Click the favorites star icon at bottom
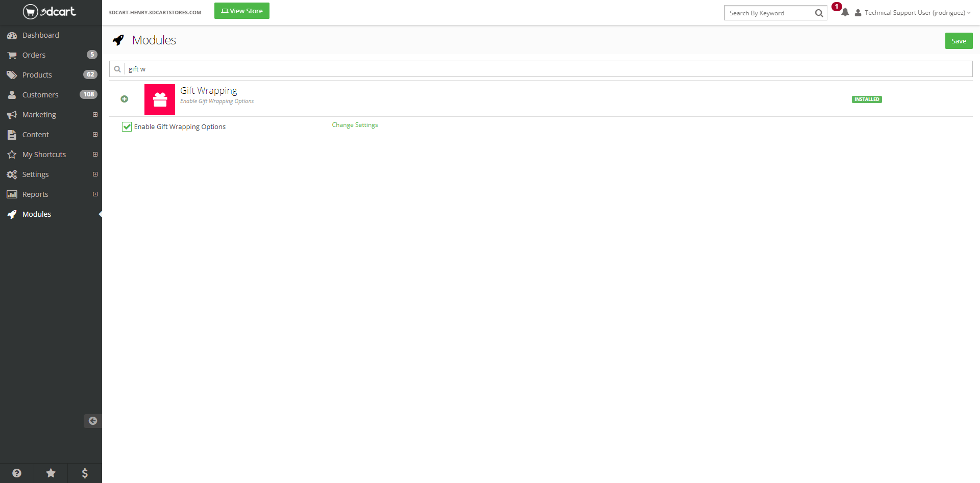This screenshot has height=483, width=980. pos(51,473)
